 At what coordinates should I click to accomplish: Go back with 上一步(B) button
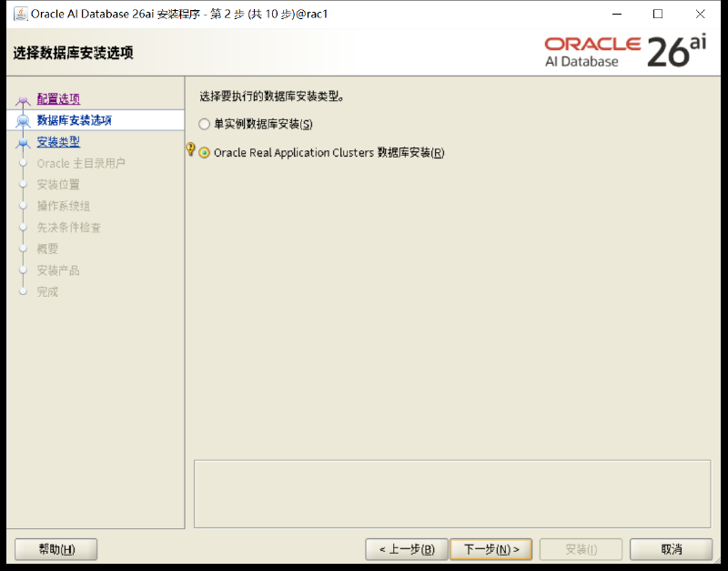(x=407, y=550)
